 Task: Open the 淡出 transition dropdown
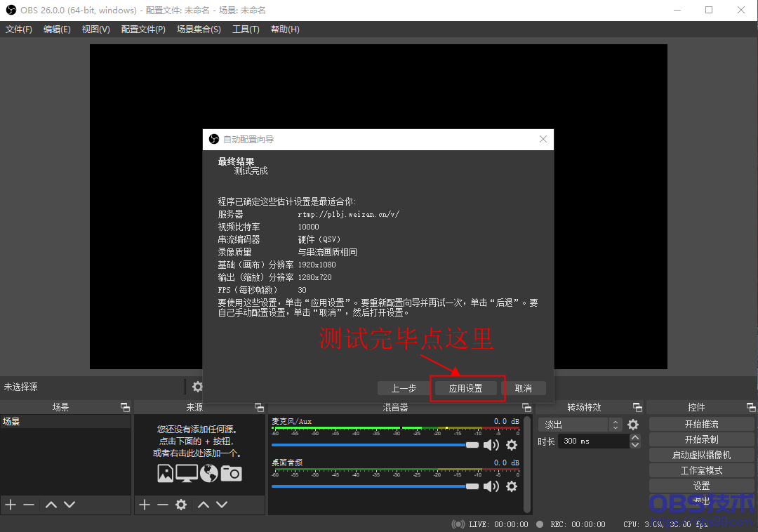tap(580, 425)
